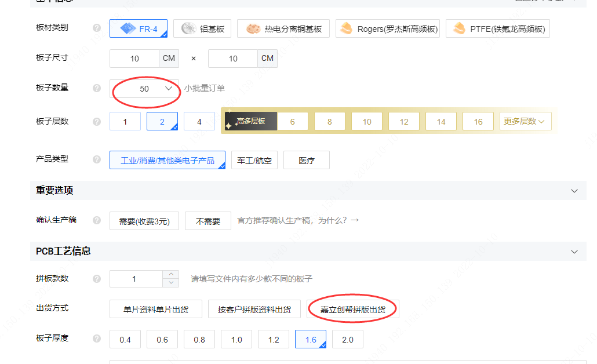Open 更多层数 layers dropdown
Viewport: 597px width, 364px height.
524,122
